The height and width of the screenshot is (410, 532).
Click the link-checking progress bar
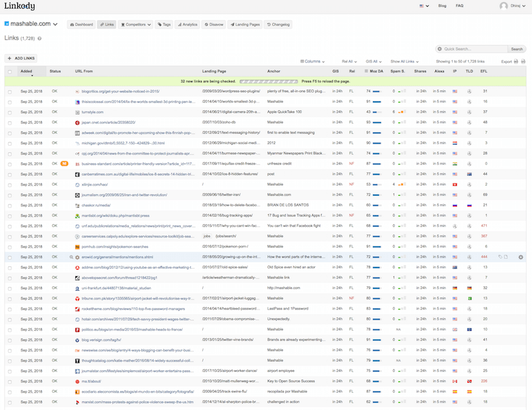pyautogui.click(x=269, y=81)
